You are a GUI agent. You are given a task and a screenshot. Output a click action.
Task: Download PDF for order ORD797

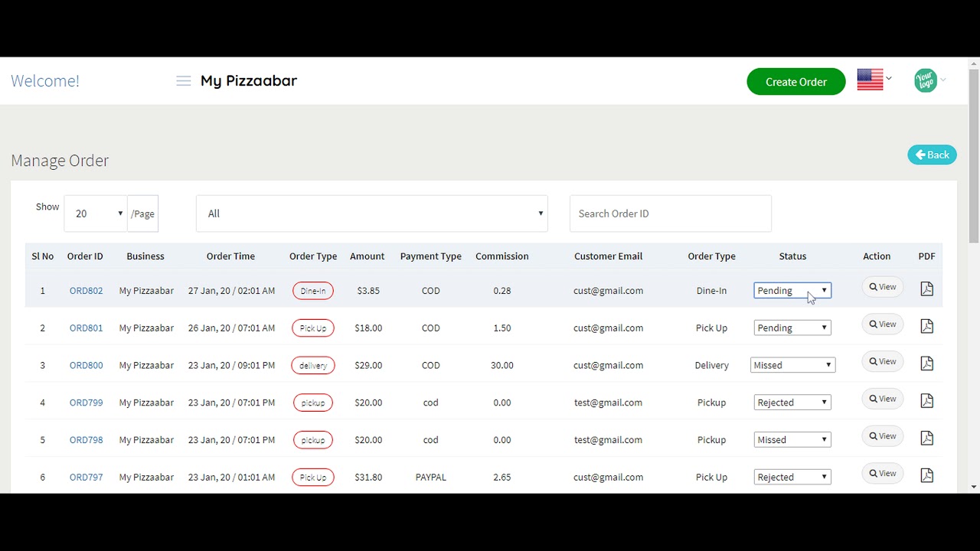(926, 475)
